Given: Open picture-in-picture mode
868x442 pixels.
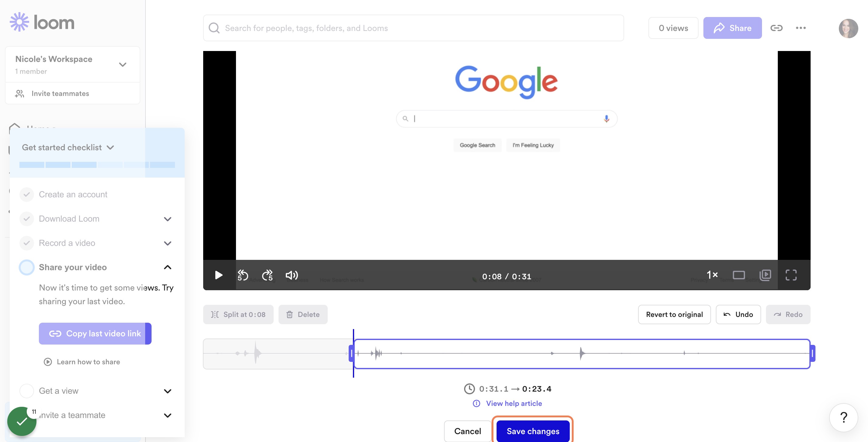Looking at the screenshot, I should click(x=765, y=275).
